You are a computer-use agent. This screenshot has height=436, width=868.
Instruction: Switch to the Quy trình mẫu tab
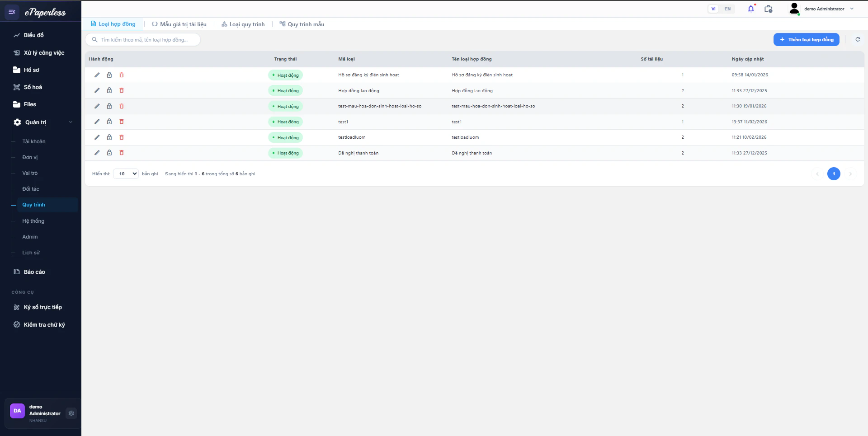302,24
